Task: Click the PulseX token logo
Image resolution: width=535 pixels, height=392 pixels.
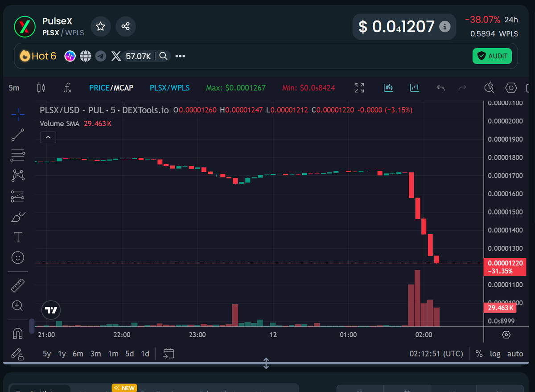Action: tap(25, 27)
